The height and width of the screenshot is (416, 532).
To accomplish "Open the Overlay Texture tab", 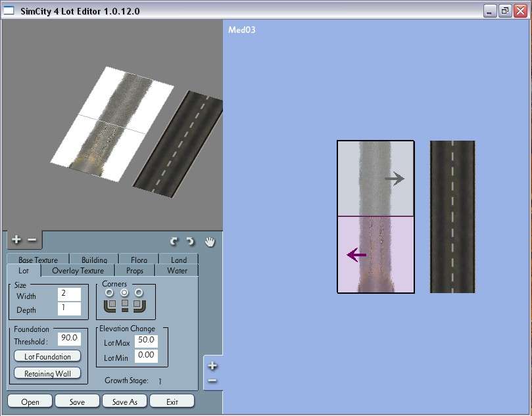I will click(78, 271).
